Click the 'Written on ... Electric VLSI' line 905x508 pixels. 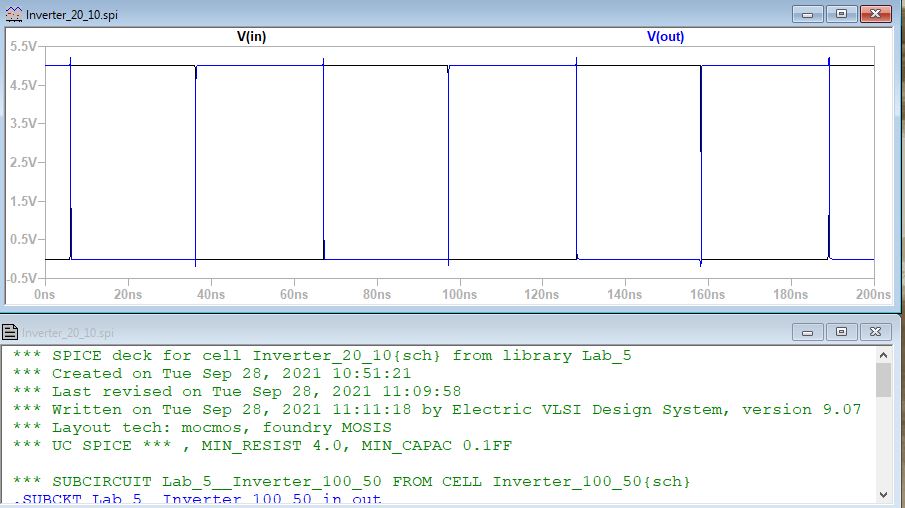437,409
